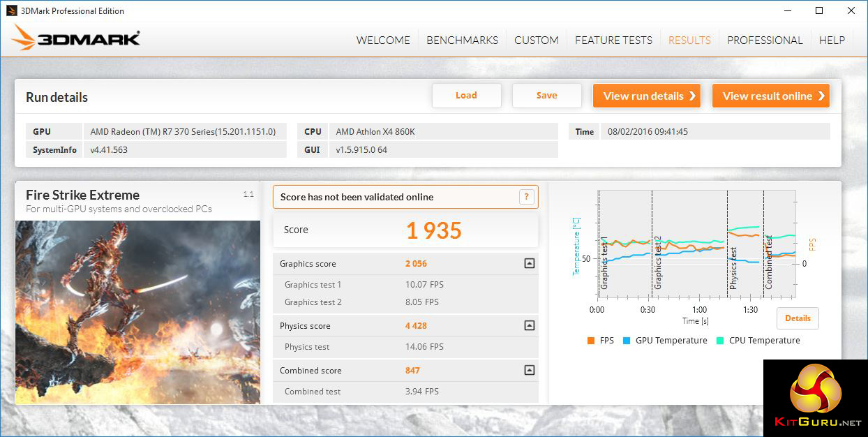Click the CPU name AMD Athlon X4 860K
868x437 pixels.
375,131
